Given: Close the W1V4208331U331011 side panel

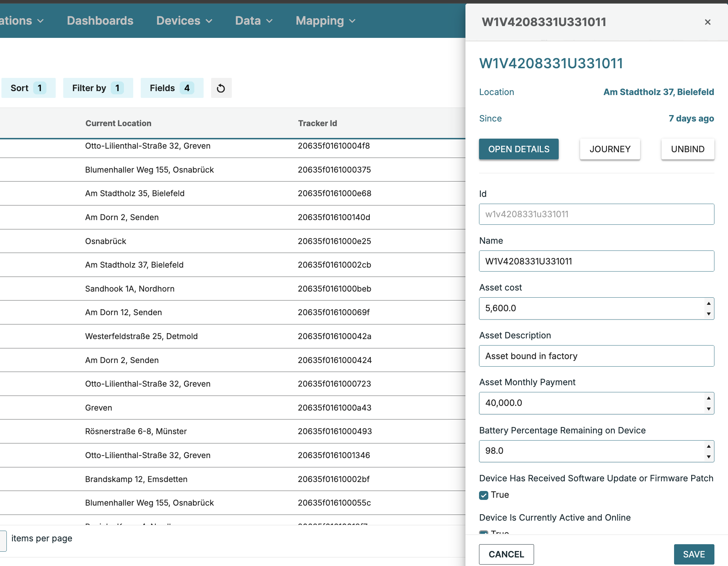Looking at the screenshot, I should click(x=707, y=22).
